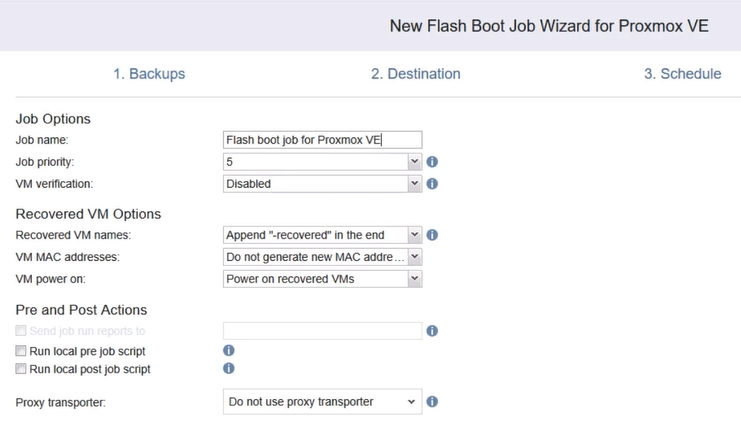Screen dimensions: 741x447
Task: Click into the Job name text field
Action: pyautogui.click(x=322, y=140)
